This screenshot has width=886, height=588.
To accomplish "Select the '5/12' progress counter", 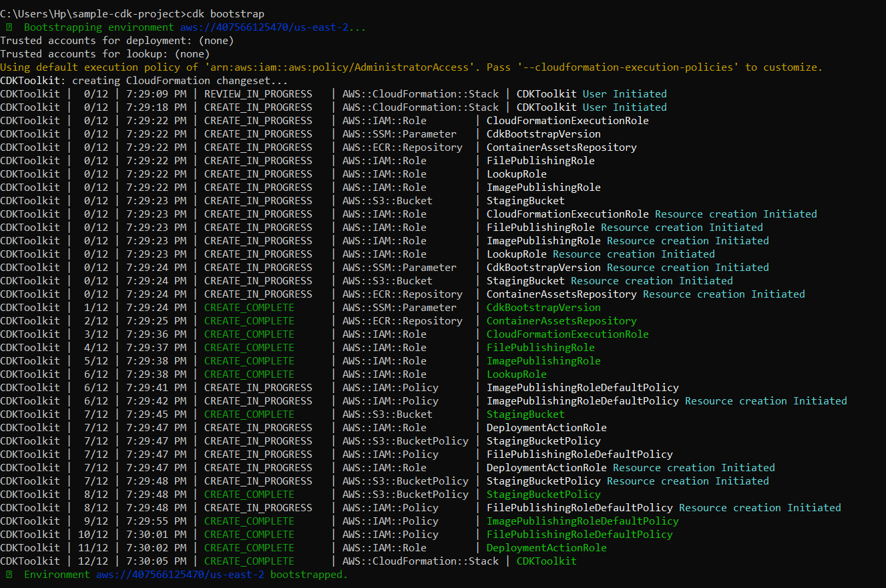I will click(96, 361).
